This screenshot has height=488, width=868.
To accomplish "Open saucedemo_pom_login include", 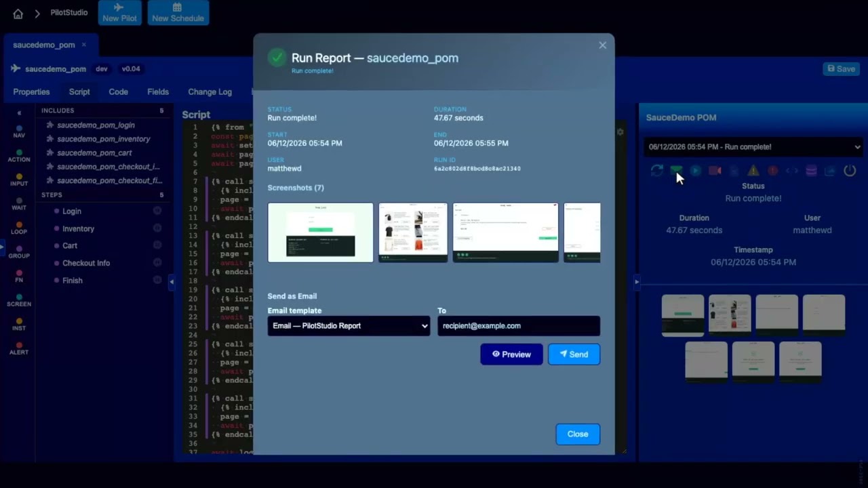I will 96,125.
